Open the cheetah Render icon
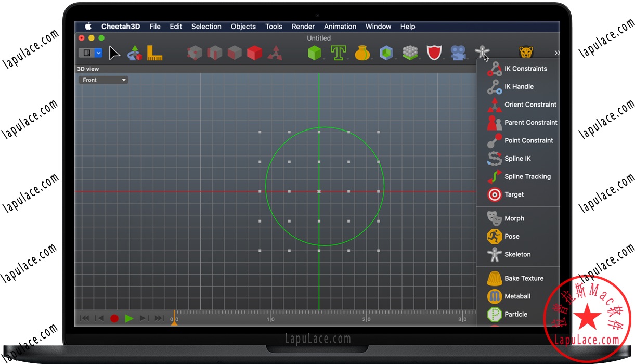 (525, 51)
